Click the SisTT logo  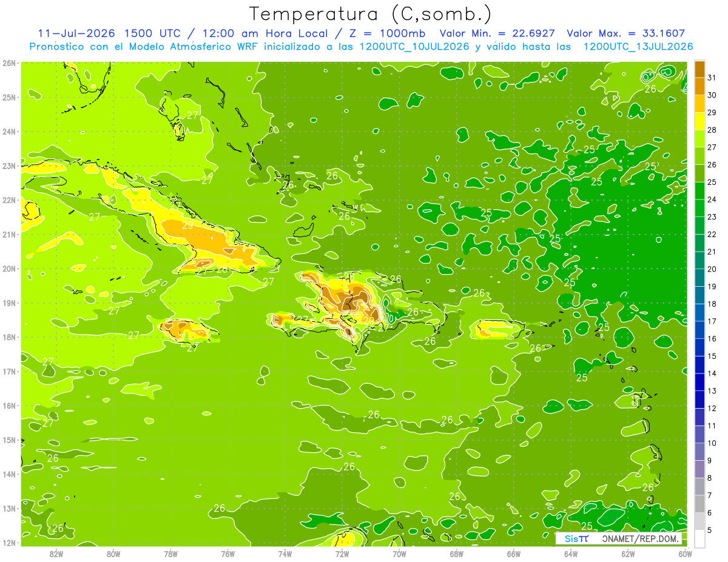576,538
